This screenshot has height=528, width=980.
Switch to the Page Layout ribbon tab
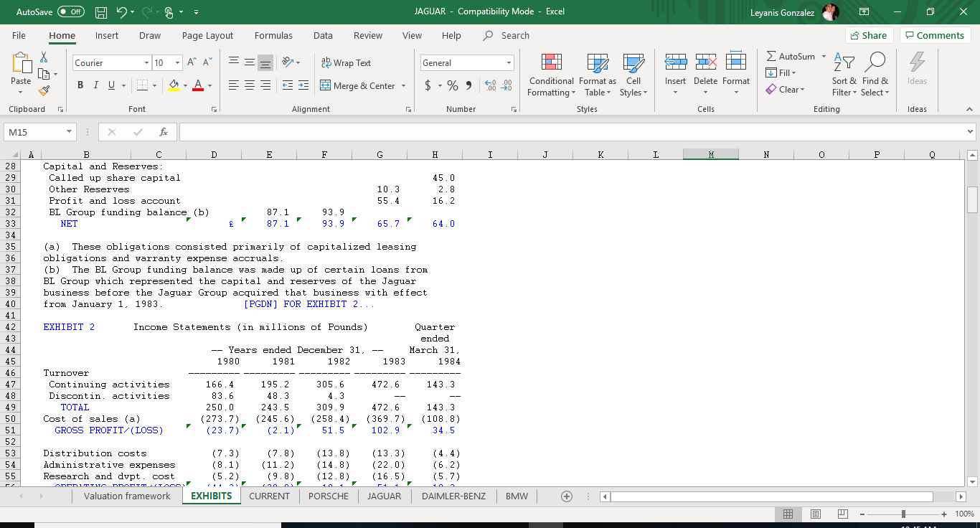click(207, 35)
